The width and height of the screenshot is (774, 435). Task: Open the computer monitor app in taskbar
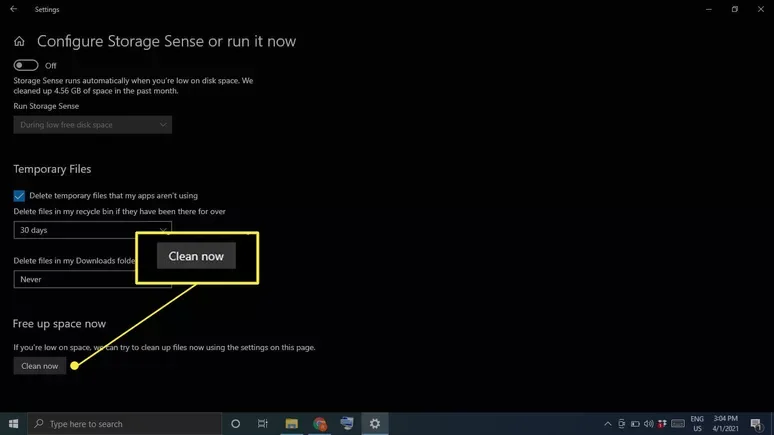tap(347, 424)
